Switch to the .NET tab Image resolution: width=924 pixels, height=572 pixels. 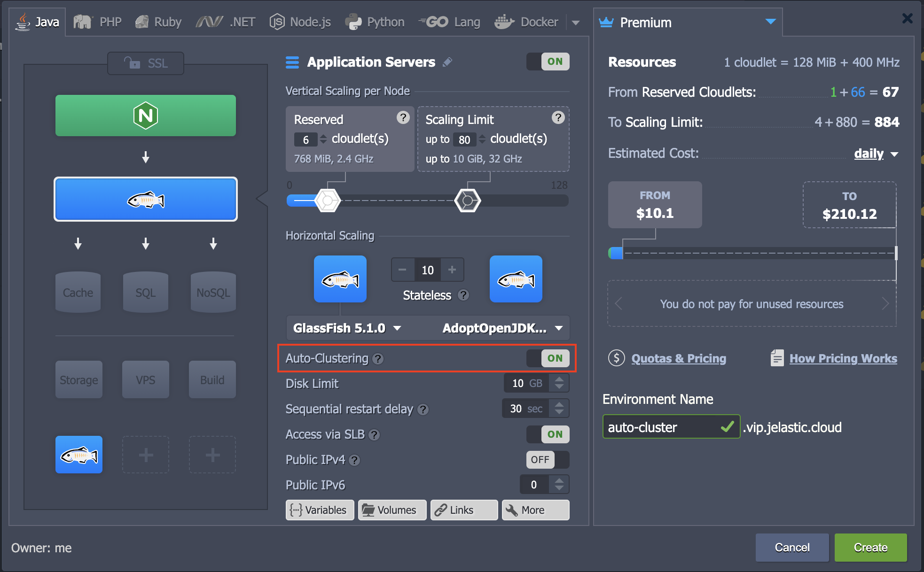click(x=226, y=22)
